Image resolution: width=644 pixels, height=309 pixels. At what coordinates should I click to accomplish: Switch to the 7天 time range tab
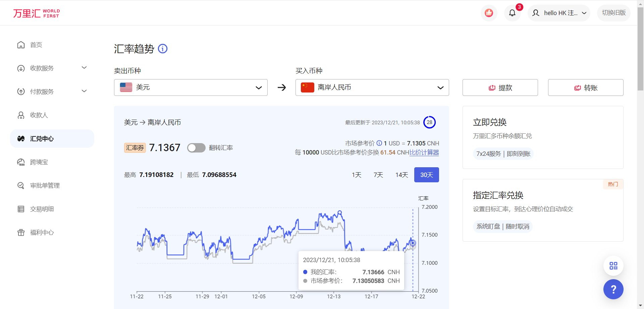pos(378,175)
